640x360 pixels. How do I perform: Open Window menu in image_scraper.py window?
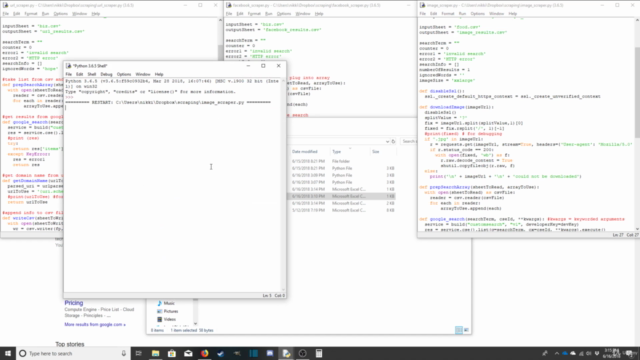pyautogui.click(x=496, y=14)
